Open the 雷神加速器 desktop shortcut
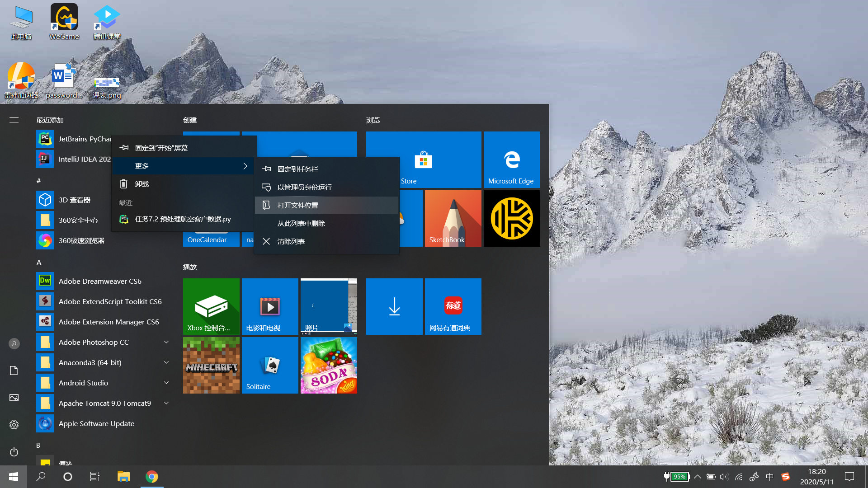Screen dimensions: 868x488 21,80
